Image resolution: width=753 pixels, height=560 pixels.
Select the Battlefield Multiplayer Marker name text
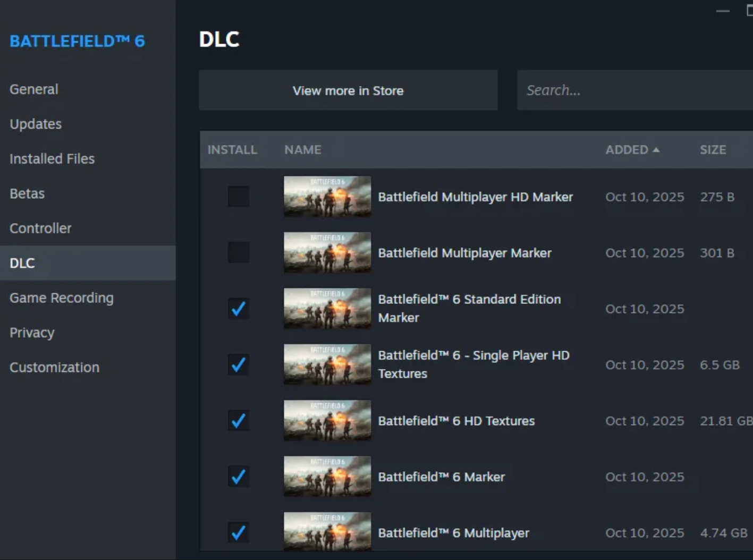tap(465, 253)
